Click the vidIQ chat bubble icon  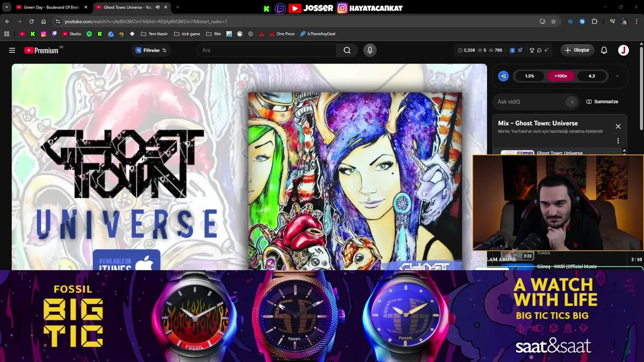tap(539, 50)
